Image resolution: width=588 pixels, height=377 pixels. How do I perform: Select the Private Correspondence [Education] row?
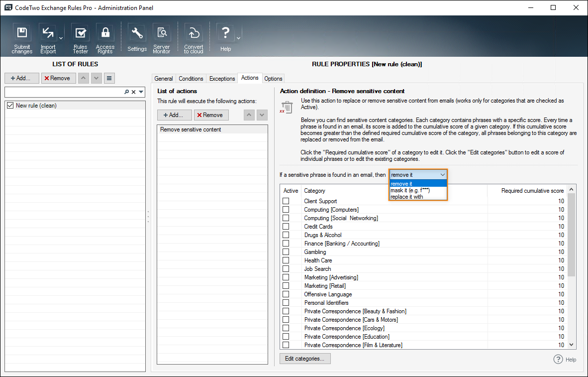423,337
